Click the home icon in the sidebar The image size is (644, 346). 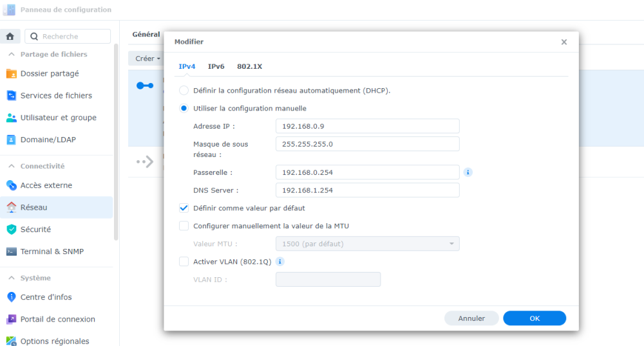click(x=10, y=37)
